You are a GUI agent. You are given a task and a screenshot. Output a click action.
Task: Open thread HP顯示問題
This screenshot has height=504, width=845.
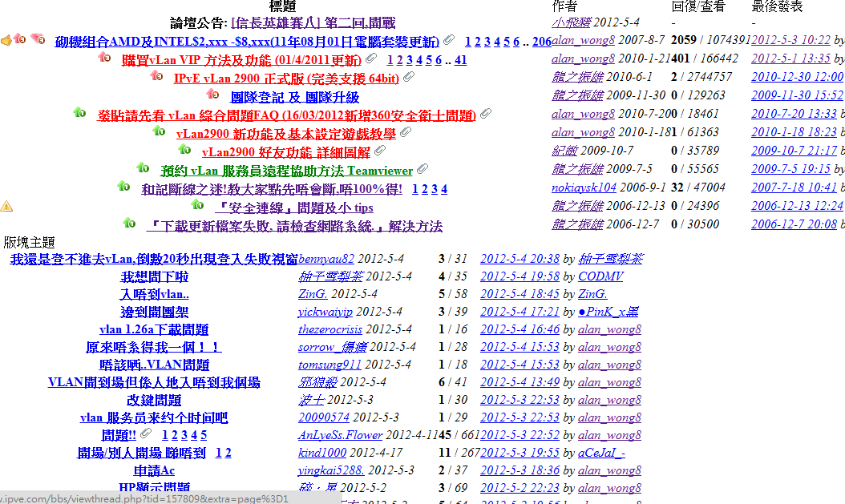154,488
